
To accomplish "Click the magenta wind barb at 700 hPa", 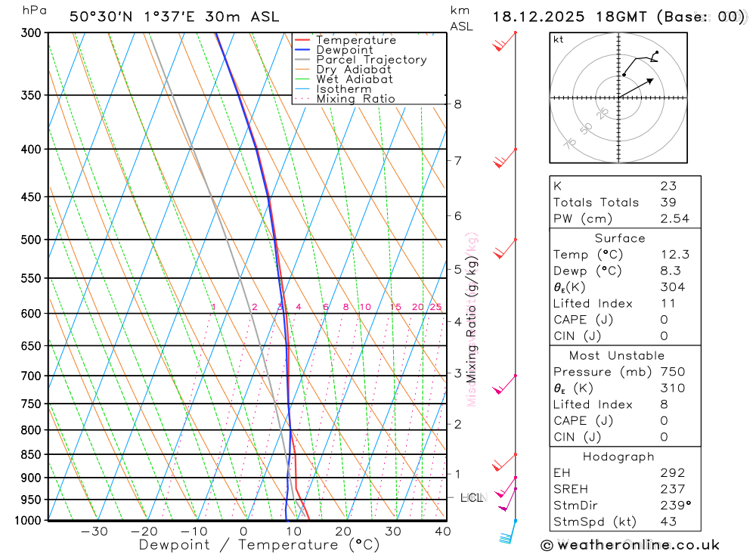I will coord(504,384).
